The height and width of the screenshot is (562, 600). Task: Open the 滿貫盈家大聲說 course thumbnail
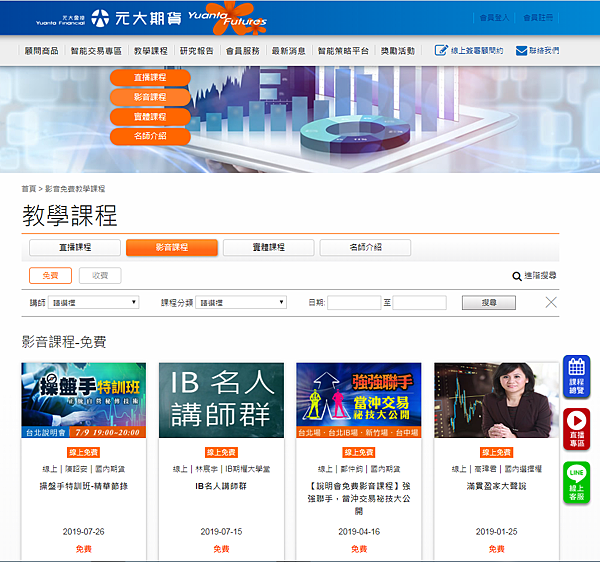click(x=496, y=400)
